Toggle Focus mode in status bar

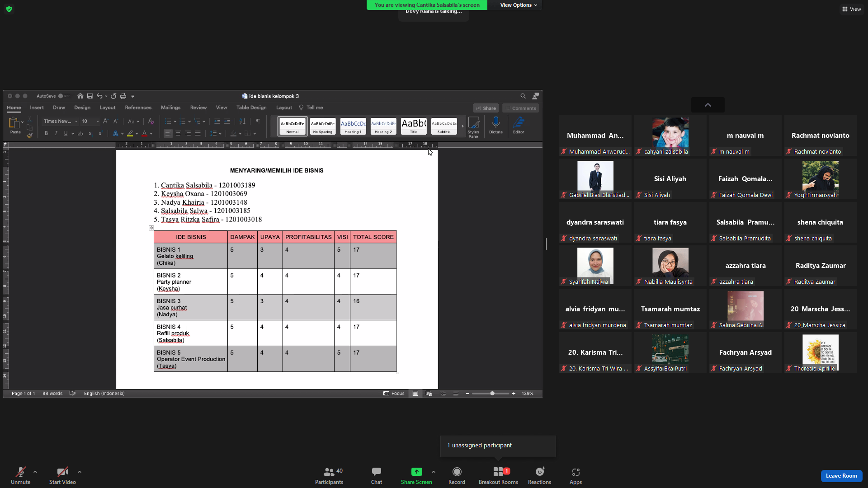click(394, 393)
